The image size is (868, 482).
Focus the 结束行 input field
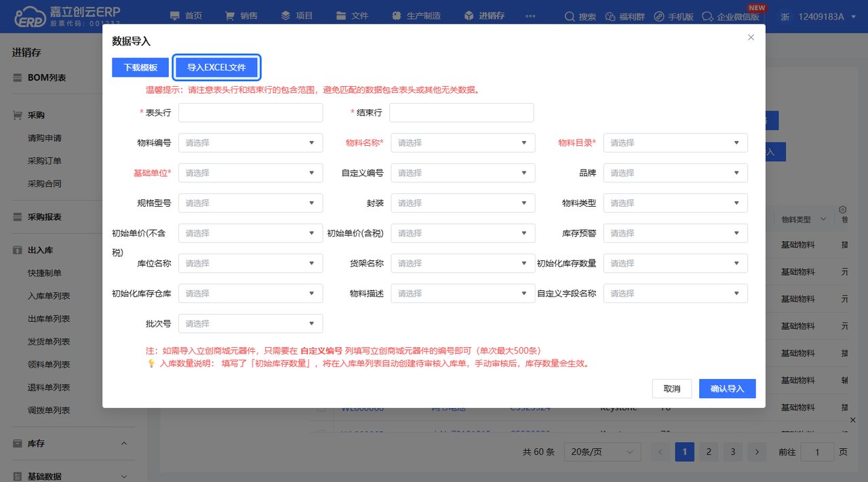coord(461,113)
